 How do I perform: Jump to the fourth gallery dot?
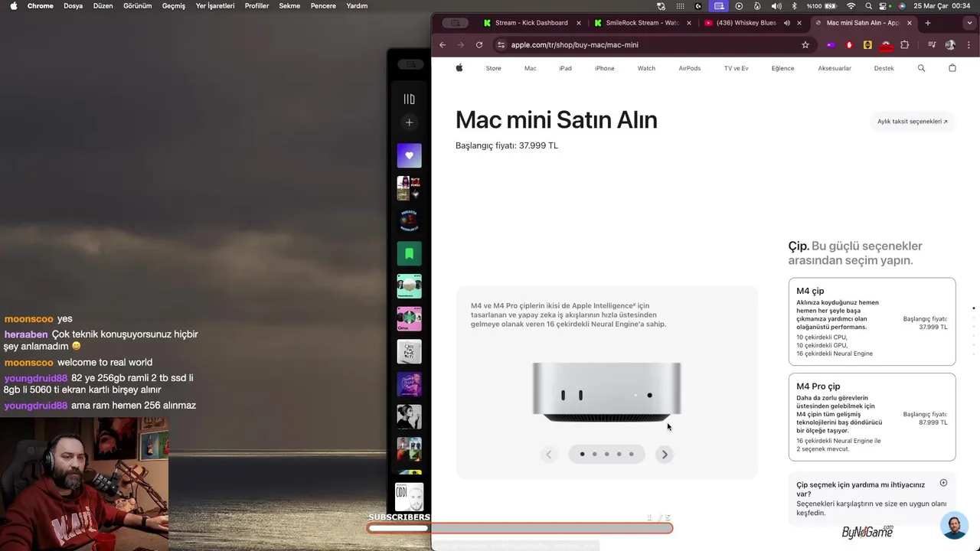(619, 455)
